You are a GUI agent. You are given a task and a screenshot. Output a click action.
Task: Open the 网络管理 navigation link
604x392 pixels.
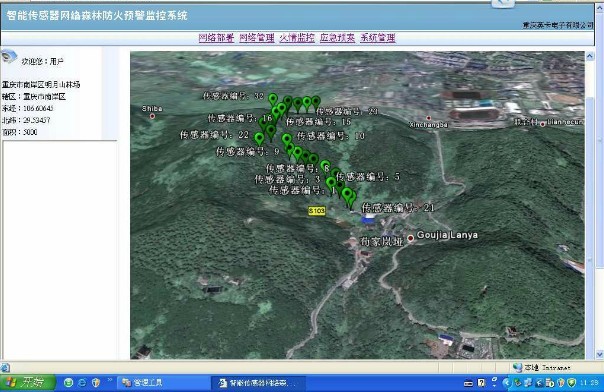pyautogui.click(x=257, y=38)
